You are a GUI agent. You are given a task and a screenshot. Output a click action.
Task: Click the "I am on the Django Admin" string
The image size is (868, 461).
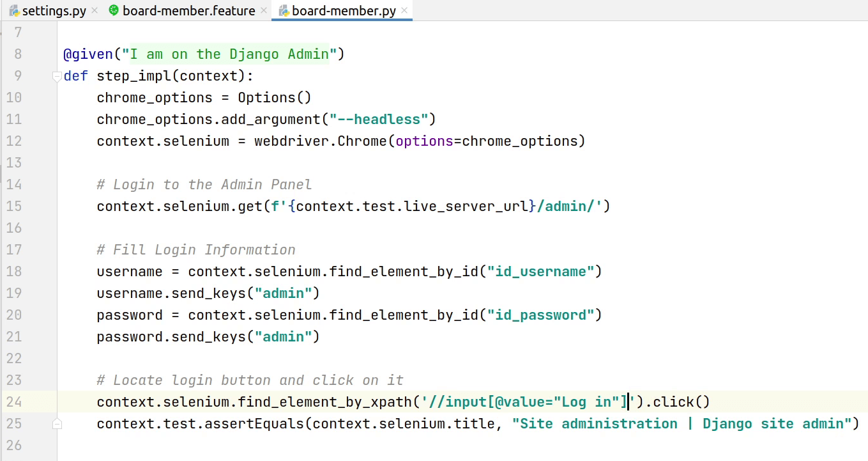[229, 54]
